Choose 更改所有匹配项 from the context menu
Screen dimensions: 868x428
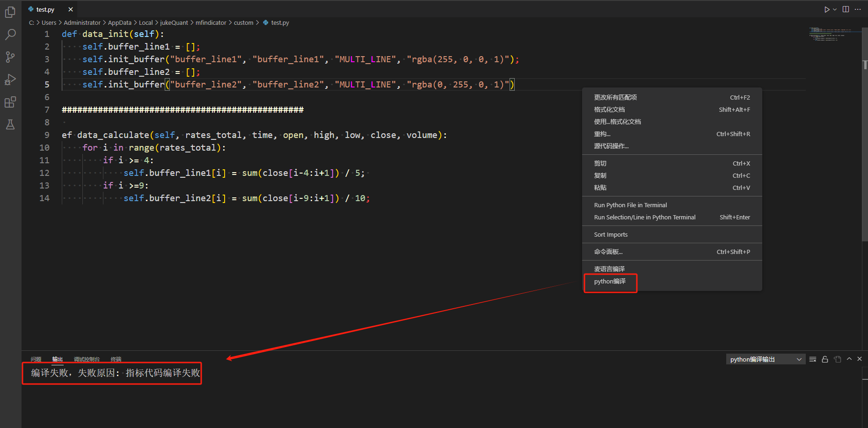672,97
